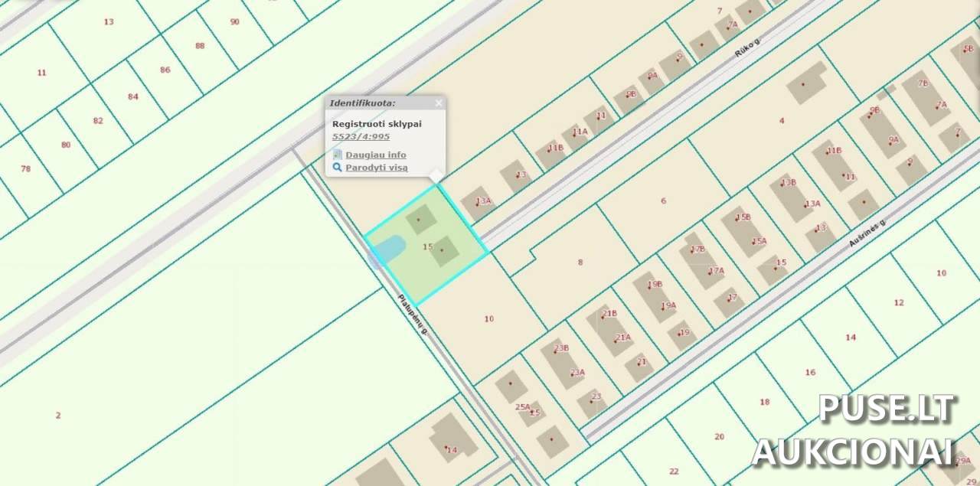This screenshot has width=980, height=486.
Task: Select parcel 80 on the map
Action: click(66, 145)
